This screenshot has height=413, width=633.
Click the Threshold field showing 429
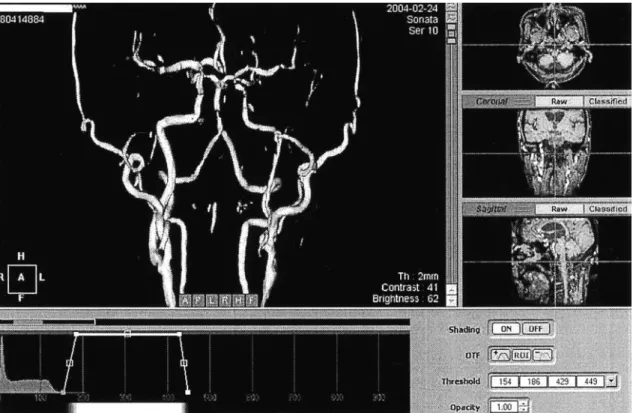point(562,382)
